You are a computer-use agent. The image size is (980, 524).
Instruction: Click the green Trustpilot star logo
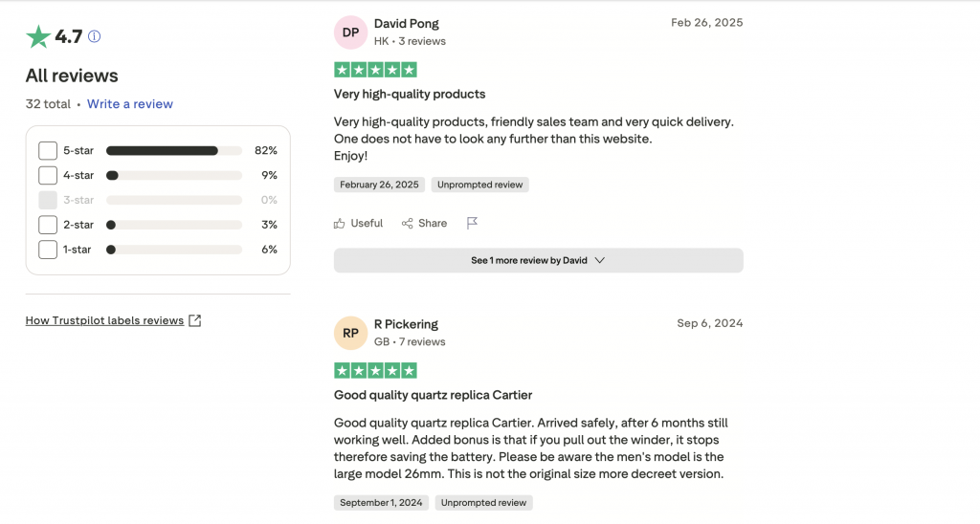(38, 37)
